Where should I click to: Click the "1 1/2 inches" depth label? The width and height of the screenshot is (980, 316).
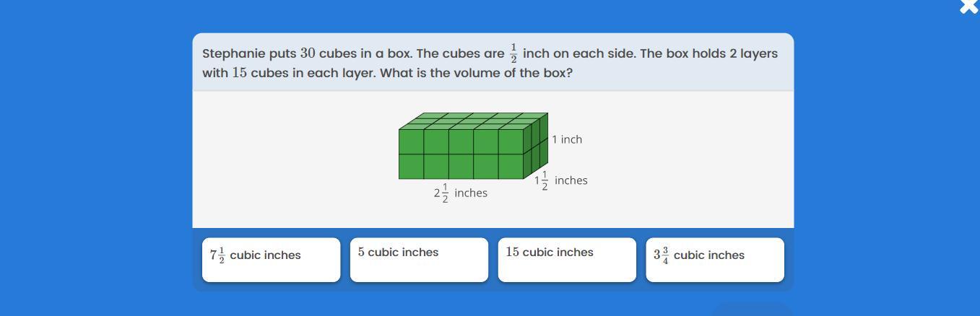tap(561, 180)
